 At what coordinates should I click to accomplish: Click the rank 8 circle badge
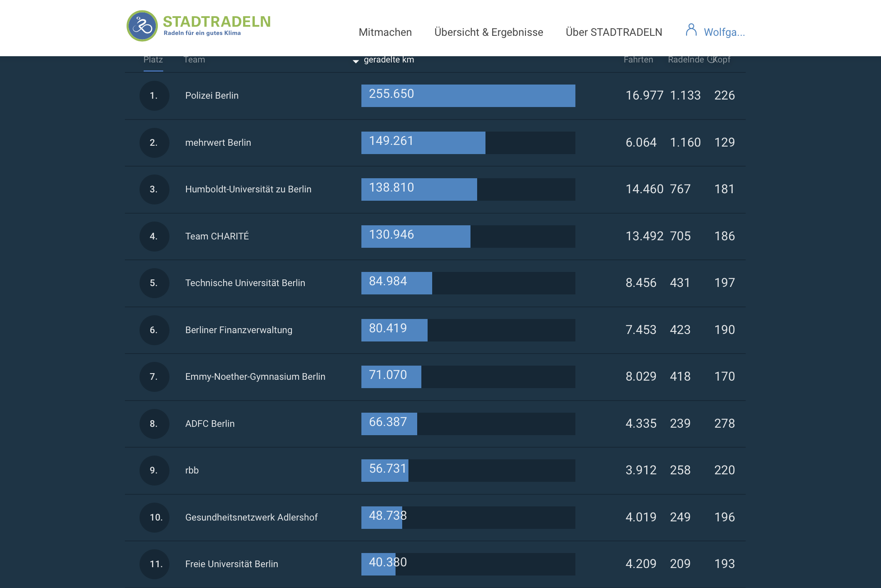154,424
